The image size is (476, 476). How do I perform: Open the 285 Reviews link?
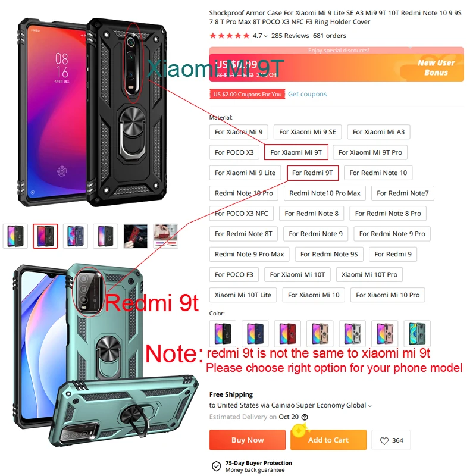(290, 36)
